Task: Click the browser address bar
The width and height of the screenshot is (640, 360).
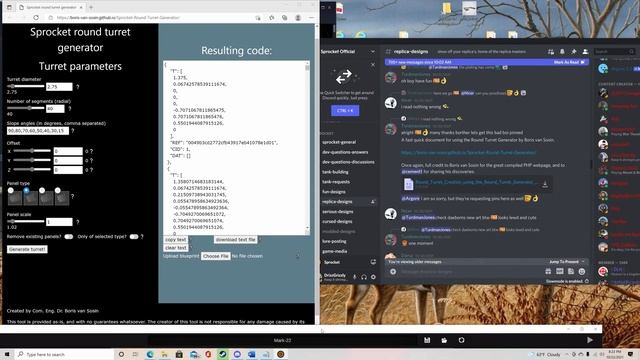Action: point(149,18)
